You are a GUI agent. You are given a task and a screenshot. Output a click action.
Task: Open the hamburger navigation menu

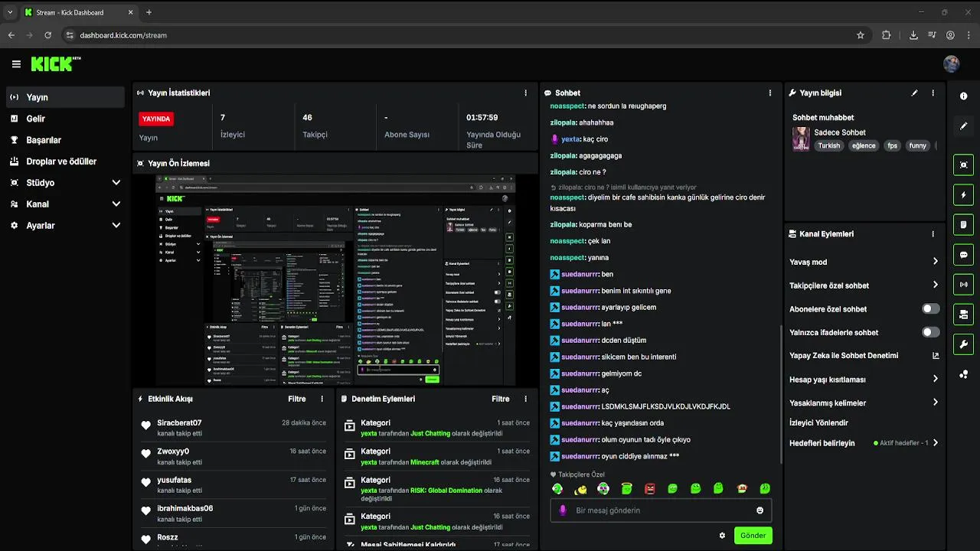tap(16, 64)
